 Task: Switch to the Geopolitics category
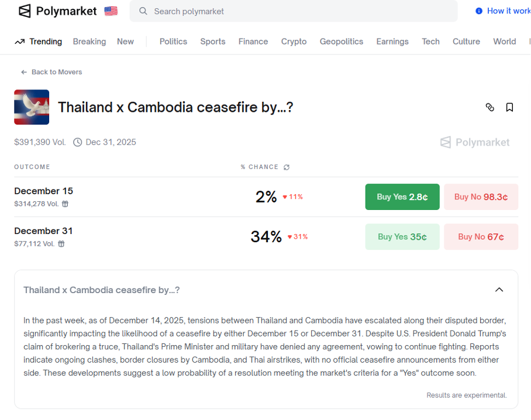[x=341, y=42]
